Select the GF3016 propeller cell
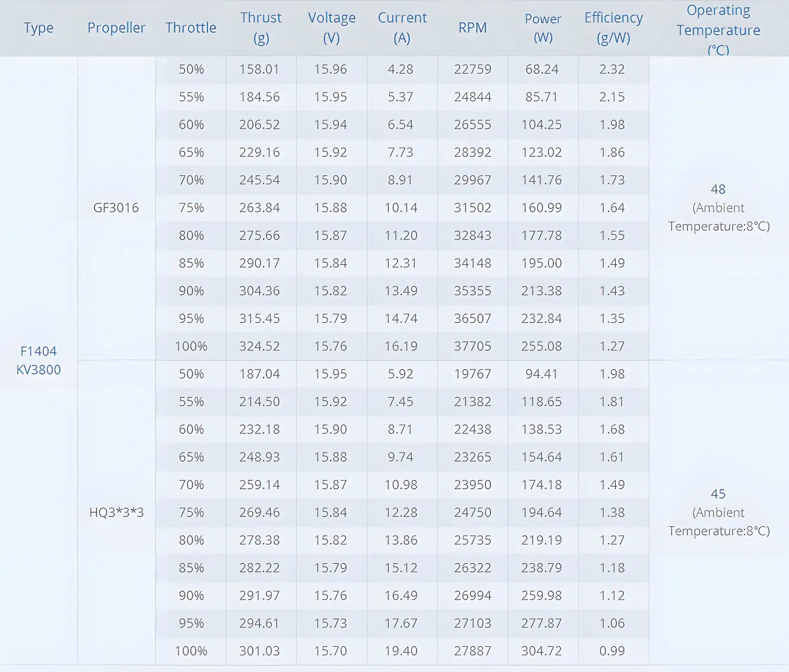 [116, 208]
